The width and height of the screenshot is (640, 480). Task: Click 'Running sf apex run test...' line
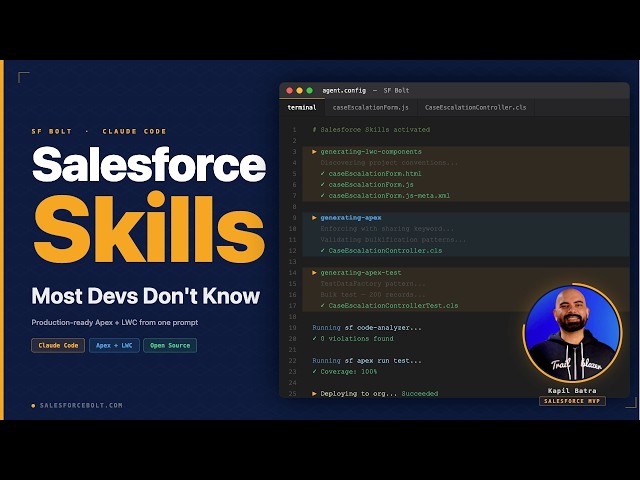click(367, 361)
